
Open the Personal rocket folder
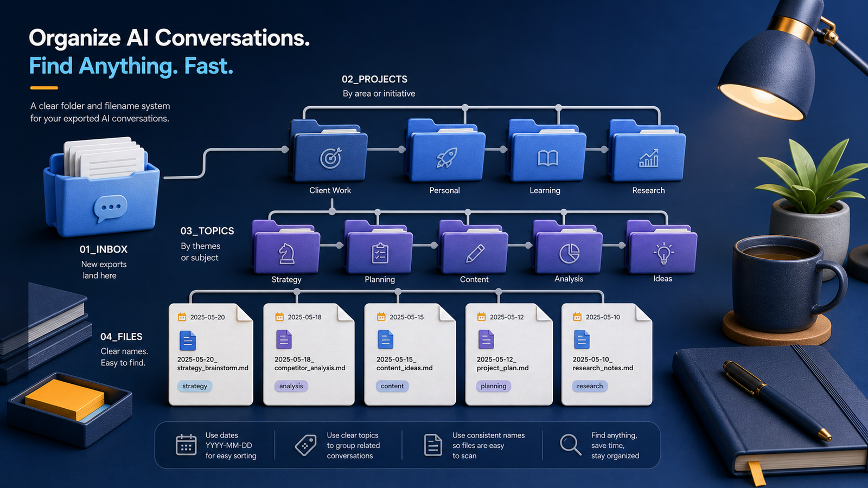tap(445, 151)
